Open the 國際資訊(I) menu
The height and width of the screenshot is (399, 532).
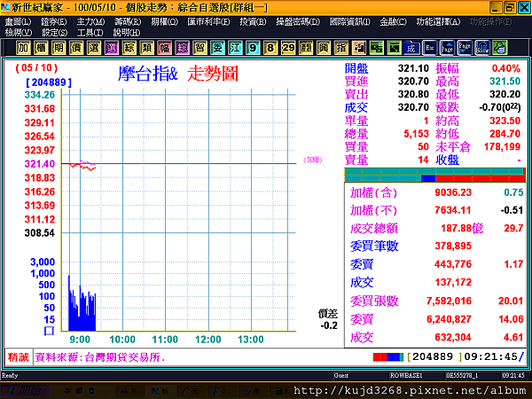[x=350, y=22]
